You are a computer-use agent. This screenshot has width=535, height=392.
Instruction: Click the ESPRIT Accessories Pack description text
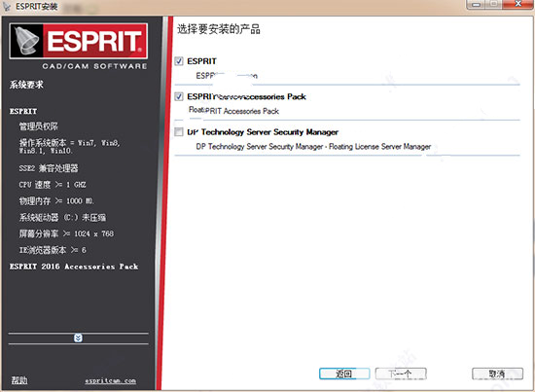point(233,111)
